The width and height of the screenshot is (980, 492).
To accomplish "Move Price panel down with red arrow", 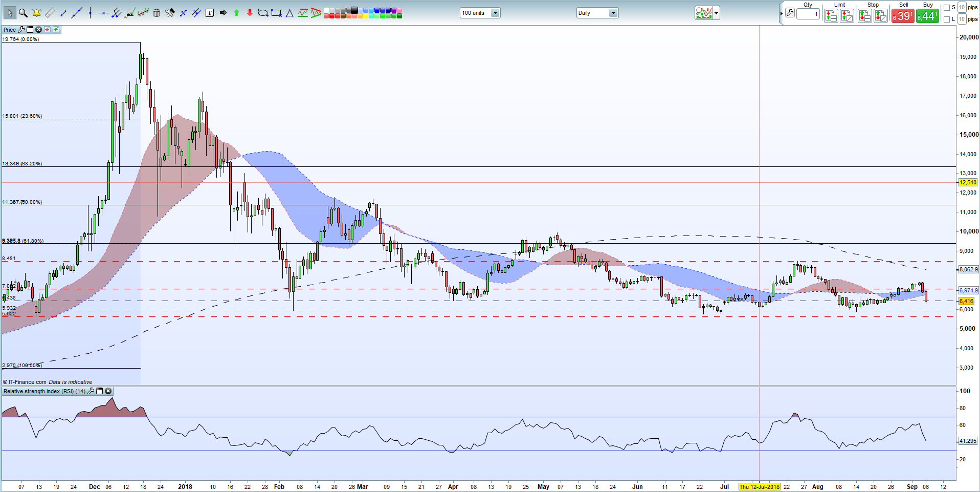I will (47, 30).
